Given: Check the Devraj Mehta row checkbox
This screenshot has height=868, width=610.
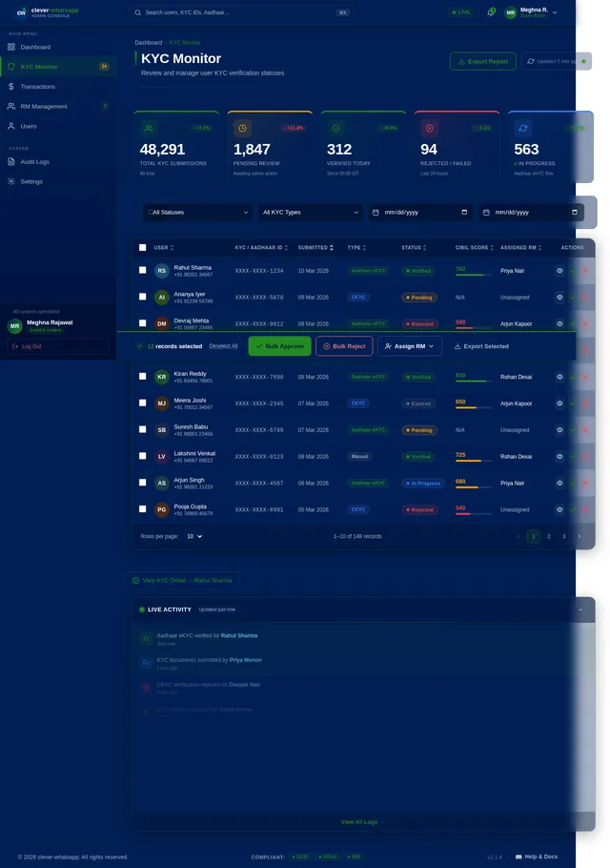Looking at the screenshot, I should [143, 322].
